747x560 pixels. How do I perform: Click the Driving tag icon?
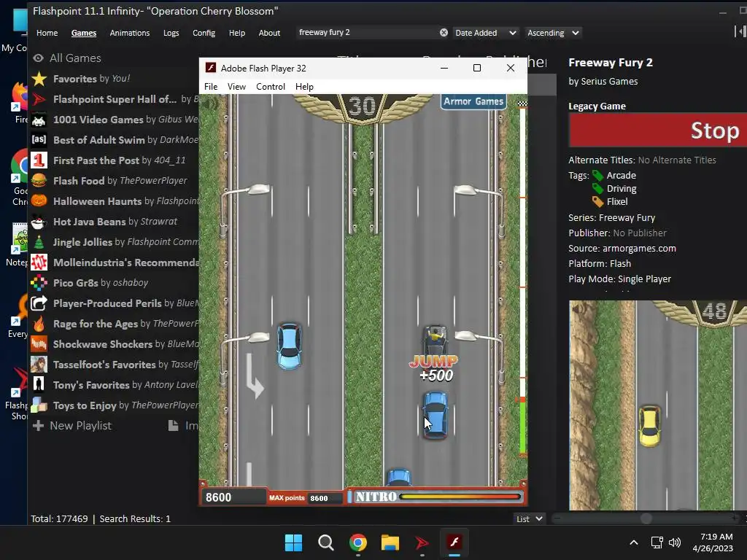coord(598,189)
